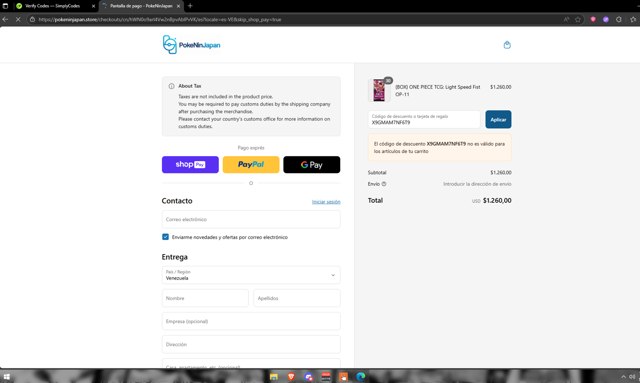Click the Empresa (opcional) field
The image size is (640, 383).
[251, 321]
